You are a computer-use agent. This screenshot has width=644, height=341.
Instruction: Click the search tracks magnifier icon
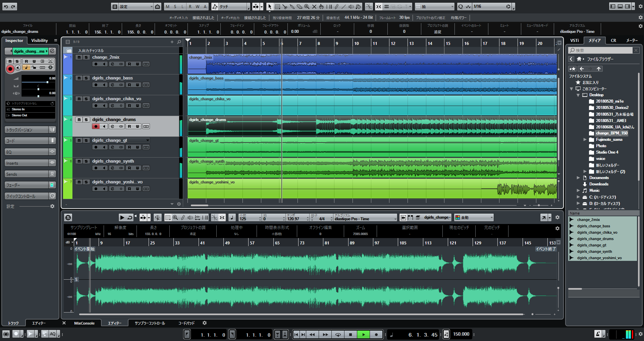pos(179,42)
